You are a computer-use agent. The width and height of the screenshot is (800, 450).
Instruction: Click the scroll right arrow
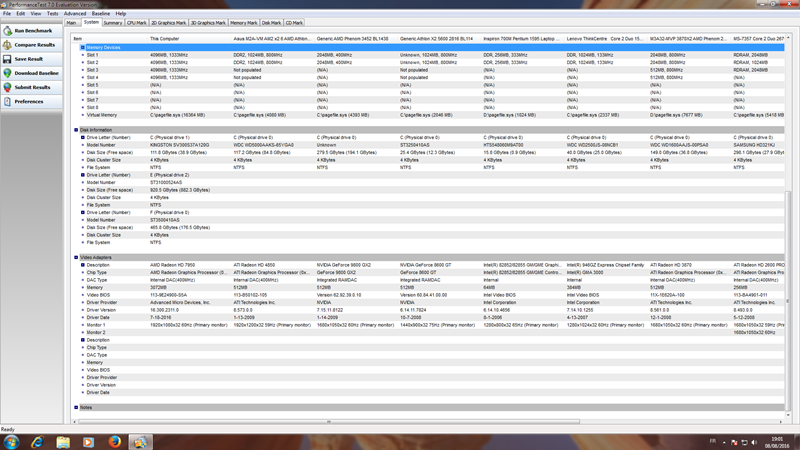(781, 422)
